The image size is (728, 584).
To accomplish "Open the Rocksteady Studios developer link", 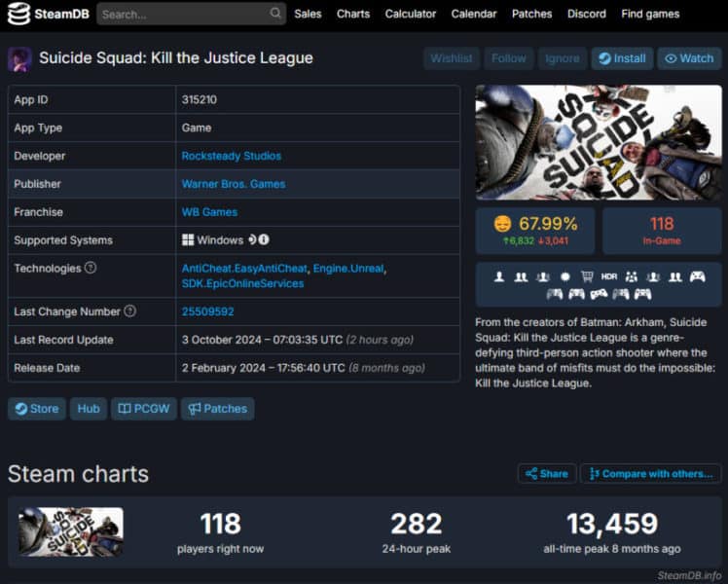I will point(232,156).
